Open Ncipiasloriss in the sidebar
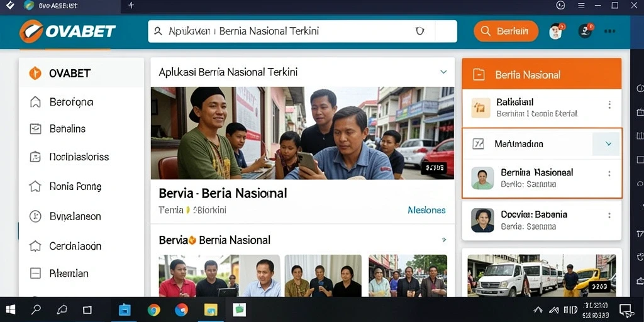Screen dimensions: 644x322 coord(79,157)
